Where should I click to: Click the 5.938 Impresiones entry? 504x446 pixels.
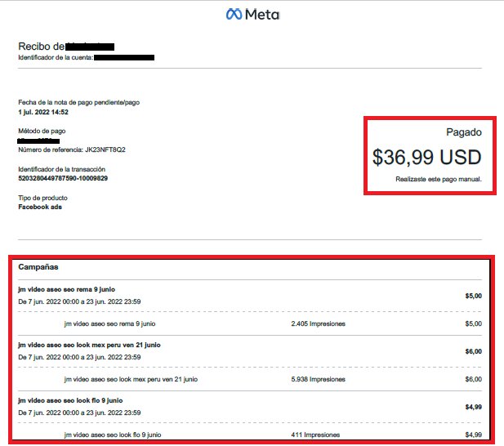pyautogui.click(x=319, y=379)
